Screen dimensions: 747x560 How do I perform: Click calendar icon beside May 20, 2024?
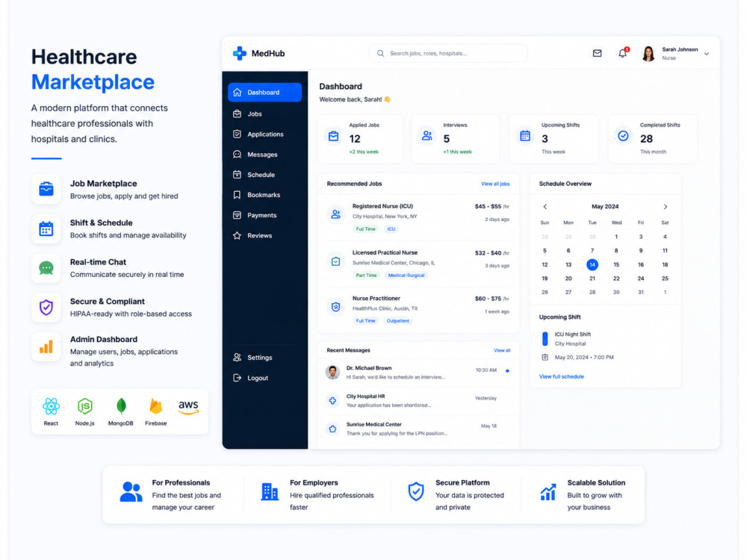[x=545, y=357]
